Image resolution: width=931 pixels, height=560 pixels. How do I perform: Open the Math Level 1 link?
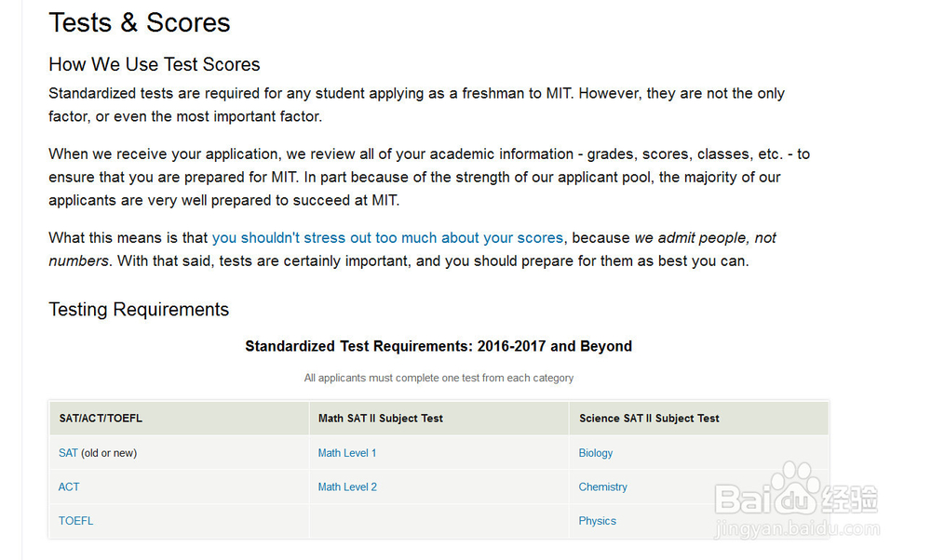click(347, 453)
